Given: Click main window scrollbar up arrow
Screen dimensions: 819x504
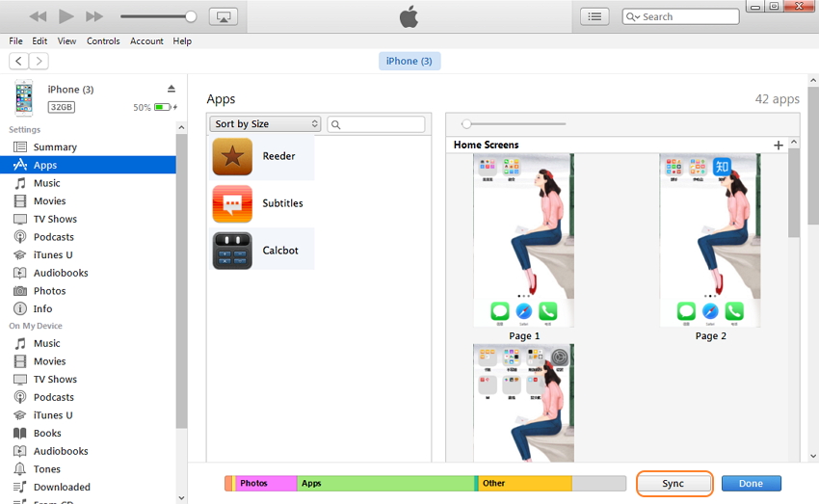Looking at the screenshot, I should coord(812,80).
